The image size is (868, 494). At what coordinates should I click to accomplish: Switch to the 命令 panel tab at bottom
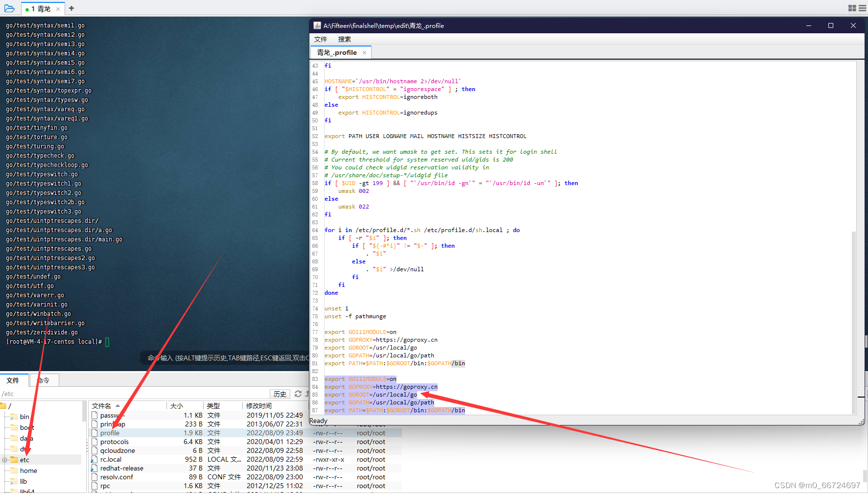[45, 380]
